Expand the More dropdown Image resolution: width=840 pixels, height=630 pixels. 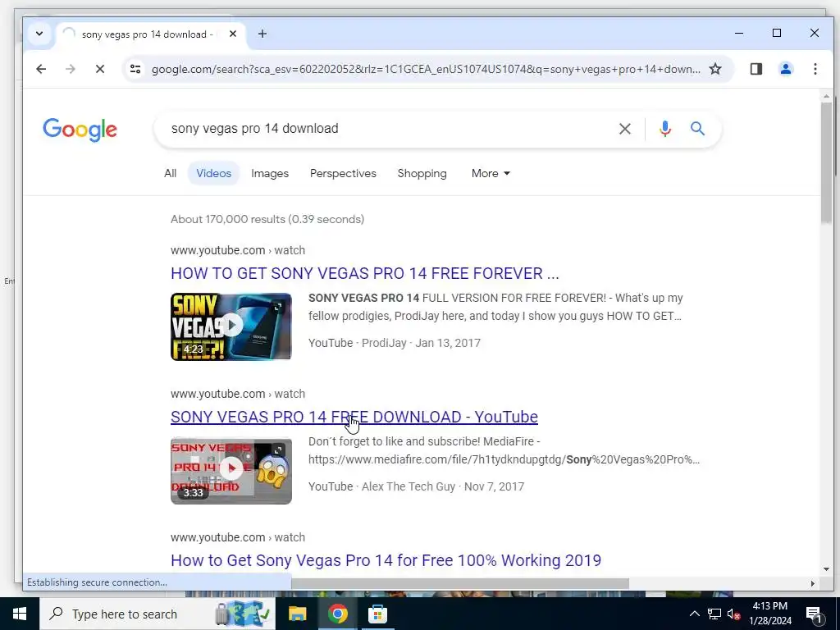pyautogui.click(x=491, y=174)
